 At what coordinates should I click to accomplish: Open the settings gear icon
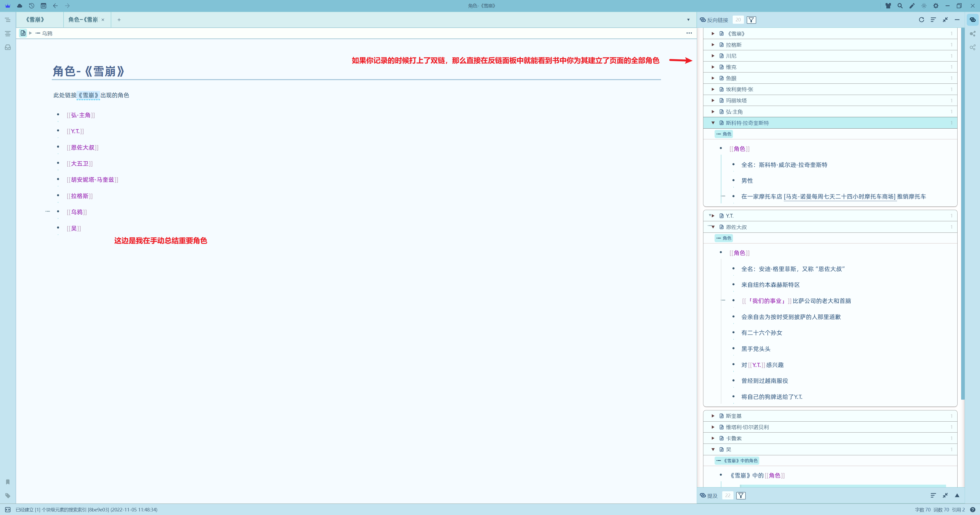tap(936, 6)
